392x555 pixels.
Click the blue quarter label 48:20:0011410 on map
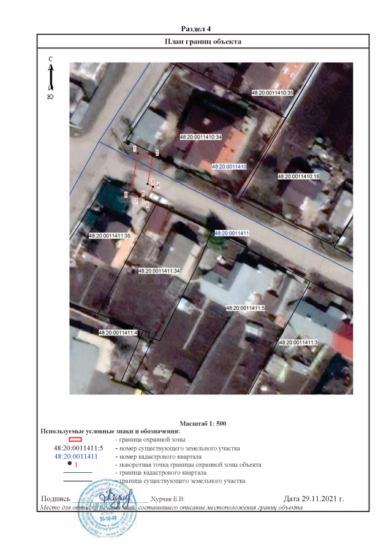pos(228,167)
